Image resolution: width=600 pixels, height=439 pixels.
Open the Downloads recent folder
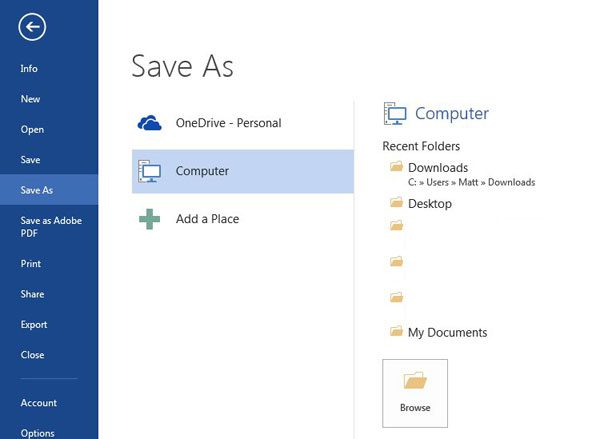click(438, 168)
